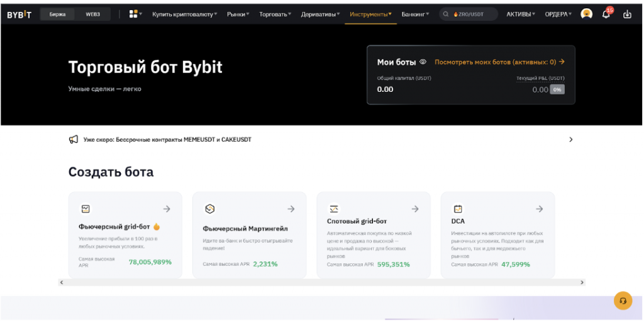This screenshot has height=325, width=644.
Task: Open the support headset chat button
Action: [623, 300]
